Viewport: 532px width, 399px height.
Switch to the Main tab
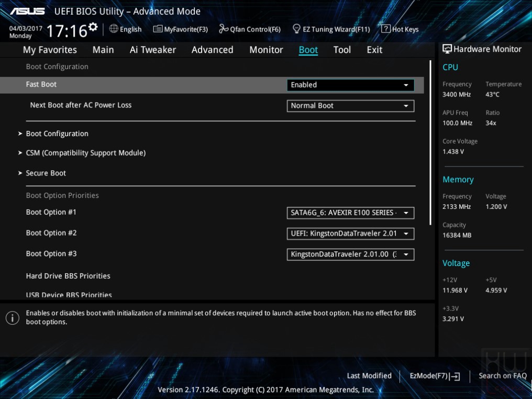click(103, 50)
